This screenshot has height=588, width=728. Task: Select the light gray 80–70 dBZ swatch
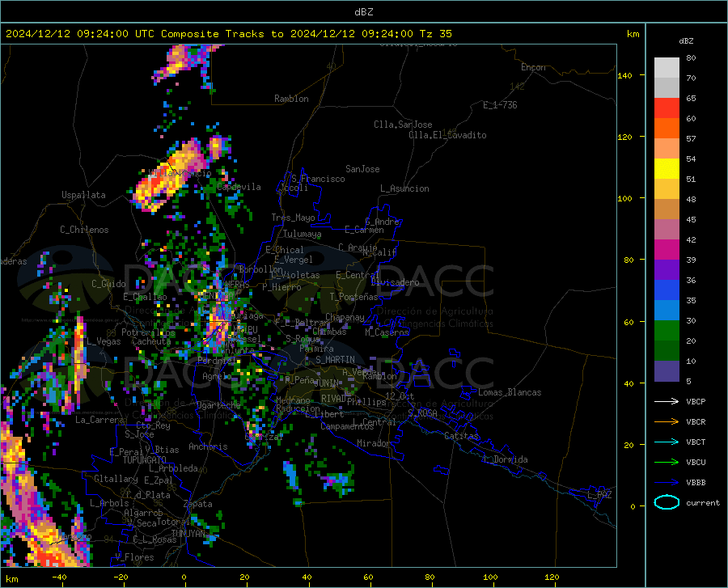coord(667,68)
